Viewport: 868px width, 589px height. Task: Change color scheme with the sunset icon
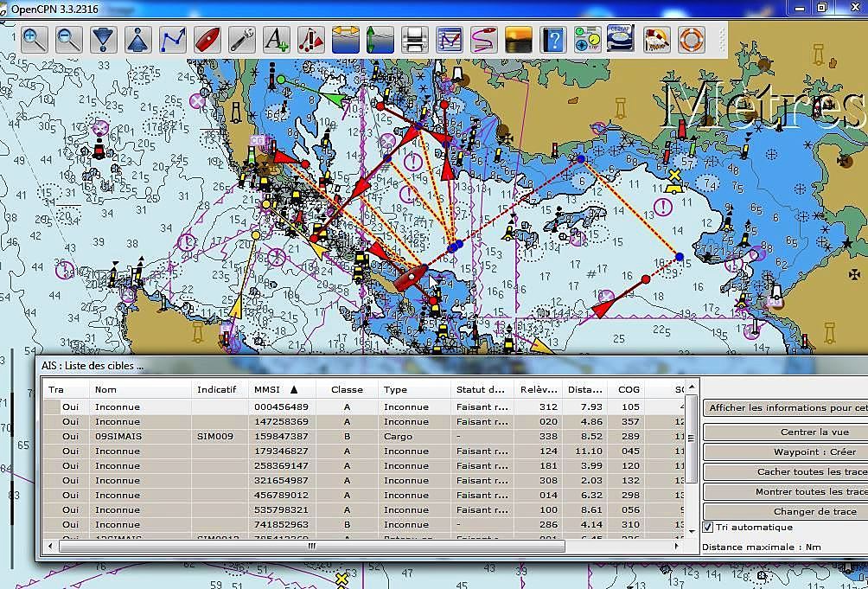pos(518,40)
